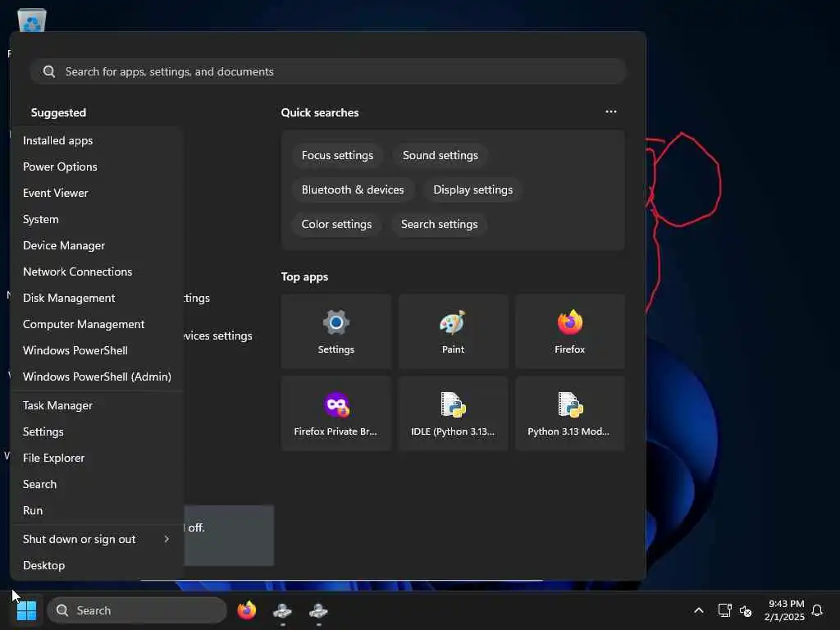Open Task Manager from the menu

[x=97, y=405]
